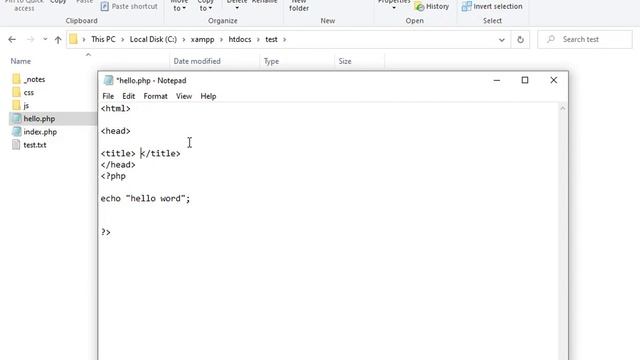Place cursor on echo "hello word"; line
The height and width of the screenshot is (360, 640).
(x=145, y=198)
